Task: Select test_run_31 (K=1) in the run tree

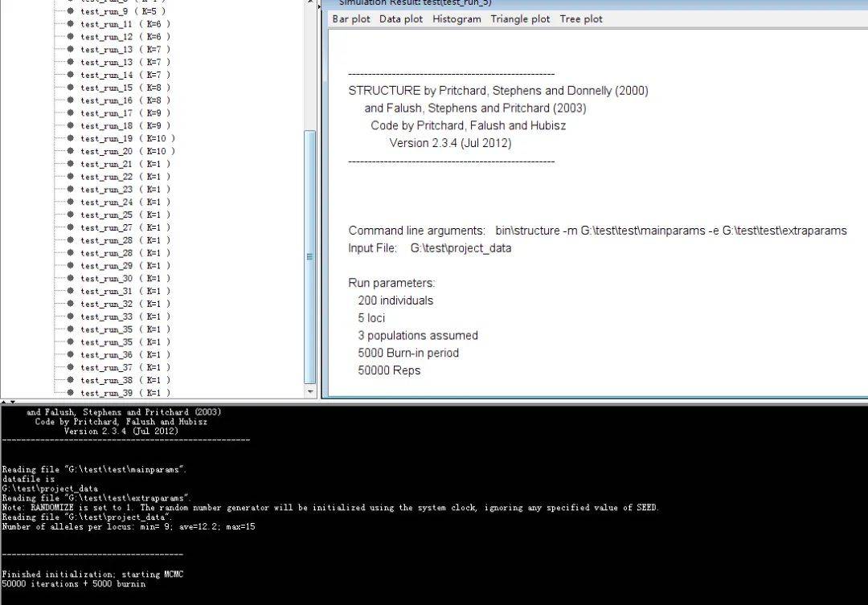Action: pos(125,291)
